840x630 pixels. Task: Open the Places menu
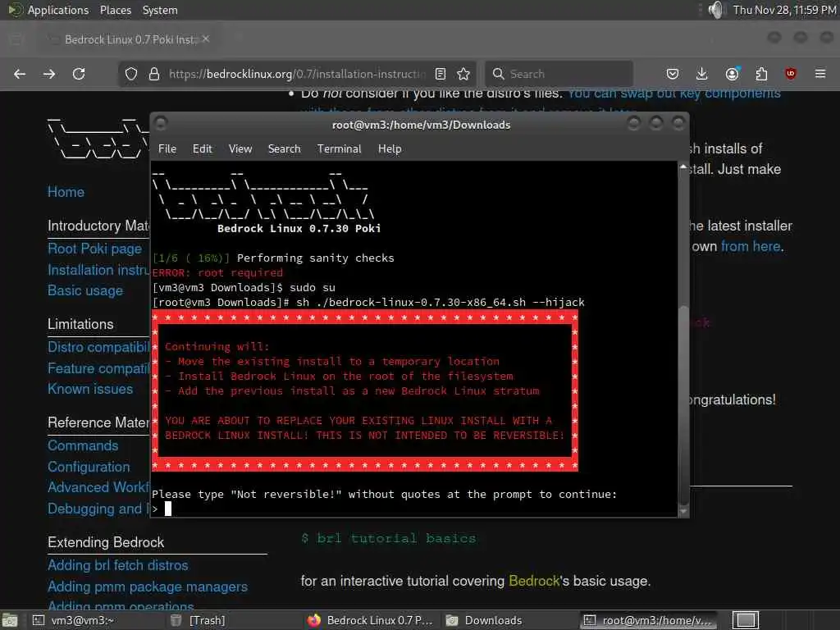coord(115,10)
